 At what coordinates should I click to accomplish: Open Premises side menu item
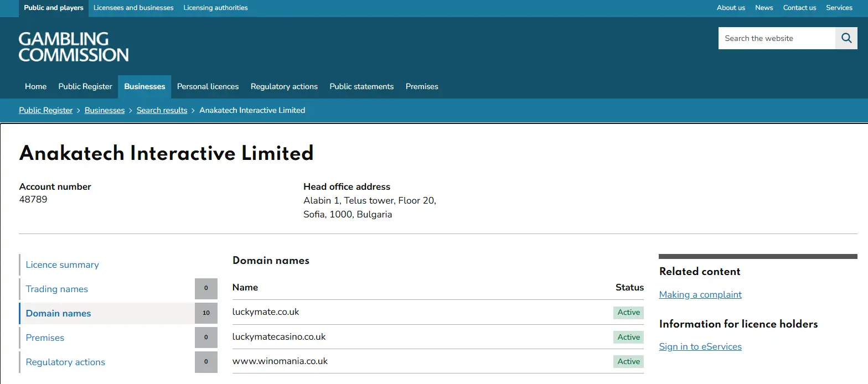click(x=45, y=338)
